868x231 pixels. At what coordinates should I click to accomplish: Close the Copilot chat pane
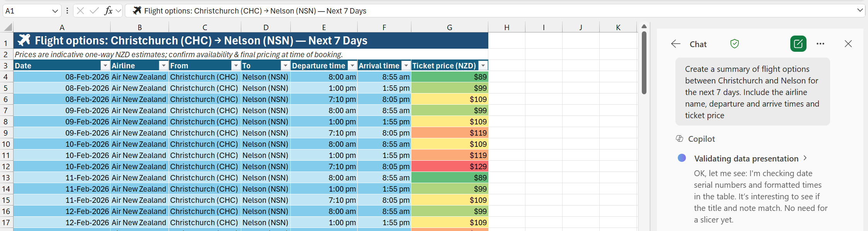[848, 44]
